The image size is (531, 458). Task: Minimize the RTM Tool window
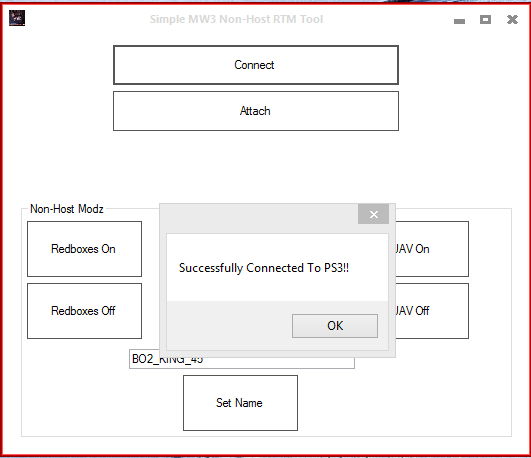(x=459, y=21)
